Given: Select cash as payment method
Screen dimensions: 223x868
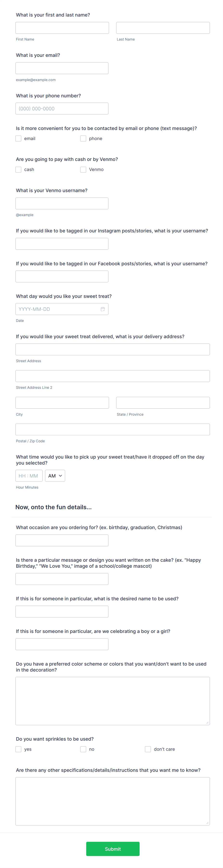Looking at the screenshot, I should (18, 170).
